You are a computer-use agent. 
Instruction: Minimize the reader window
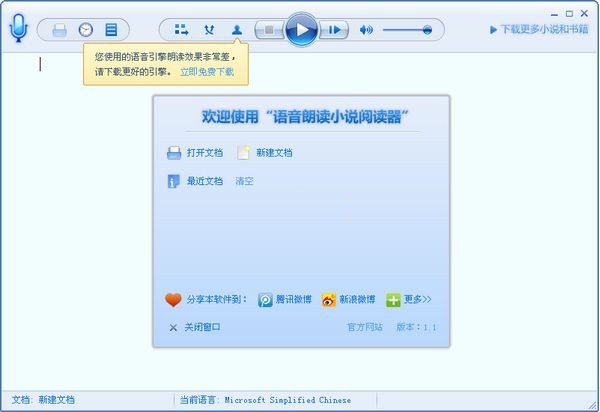point(554,14)
